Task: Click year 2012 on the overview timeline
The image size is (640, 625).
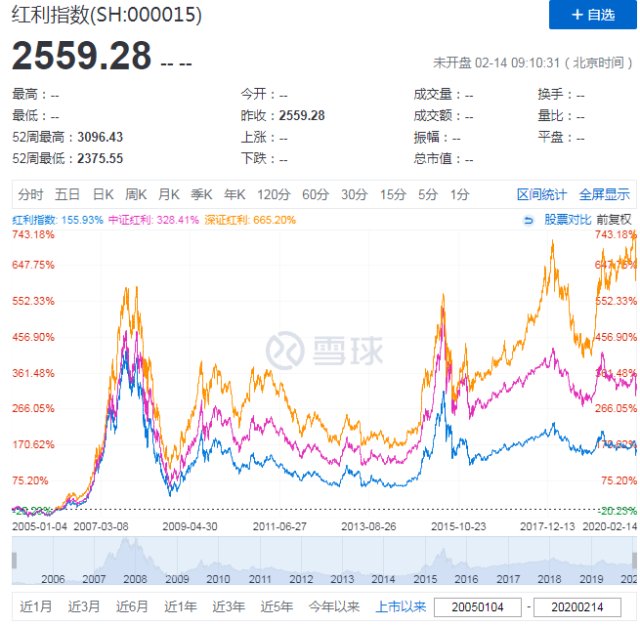Action: [301, 578]
